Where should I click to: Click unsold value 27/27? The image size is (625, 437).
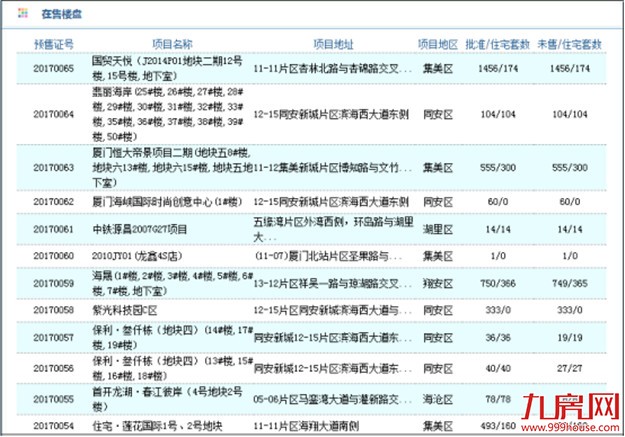click(570, 368)
